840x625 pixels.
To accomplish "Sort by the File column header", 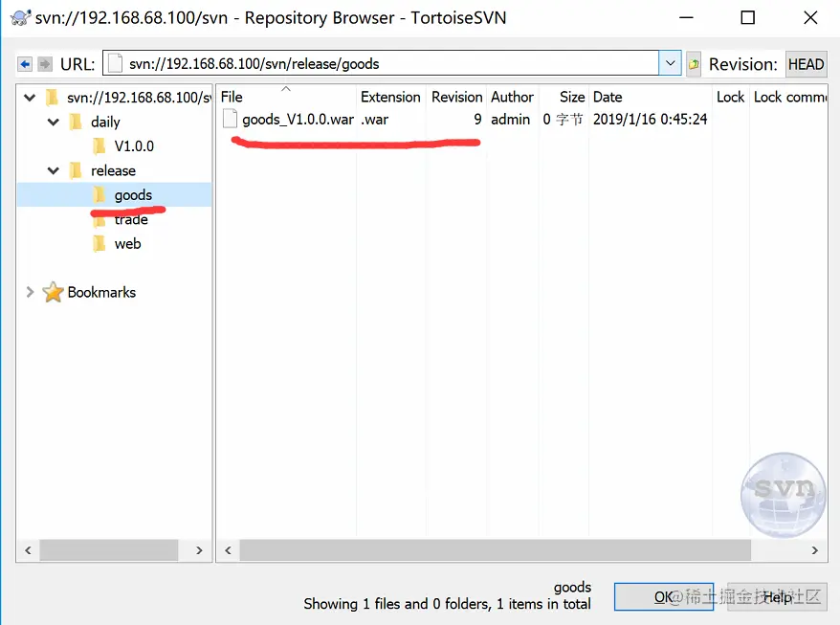I will click(x=287, y=97).
